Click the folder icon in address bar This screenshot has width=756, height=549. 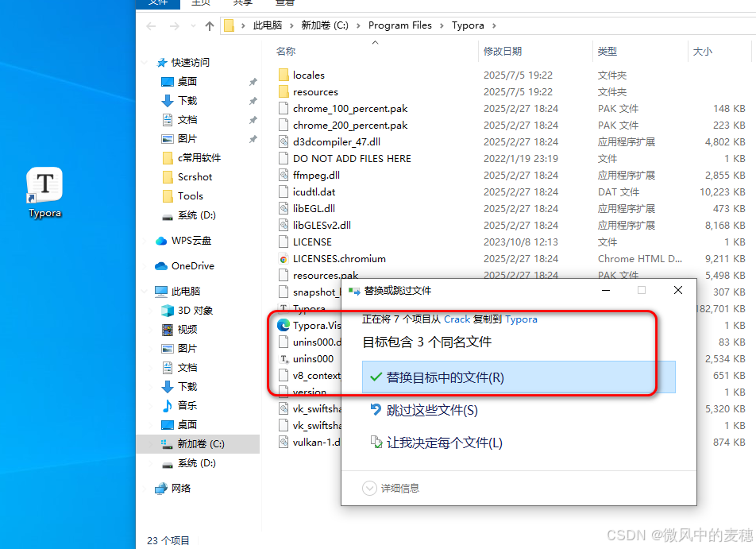[229, 25]
